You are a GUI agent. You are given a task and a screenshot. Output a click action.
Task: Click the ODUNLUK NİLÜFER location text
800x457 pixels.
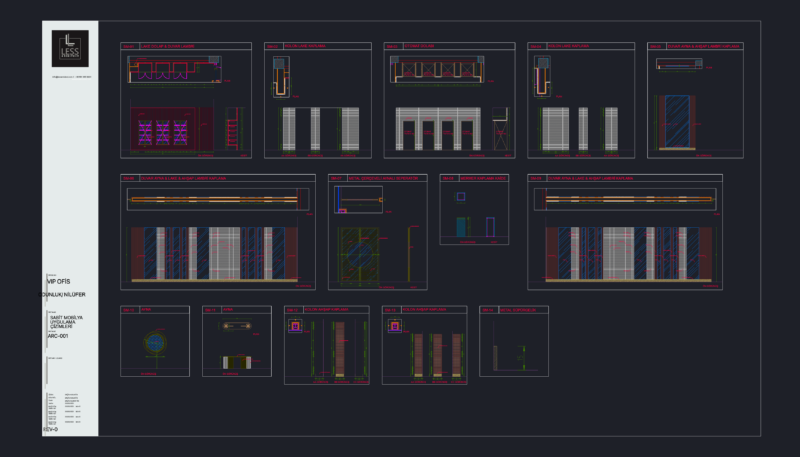pyautogui.click(x=62, y=295)
